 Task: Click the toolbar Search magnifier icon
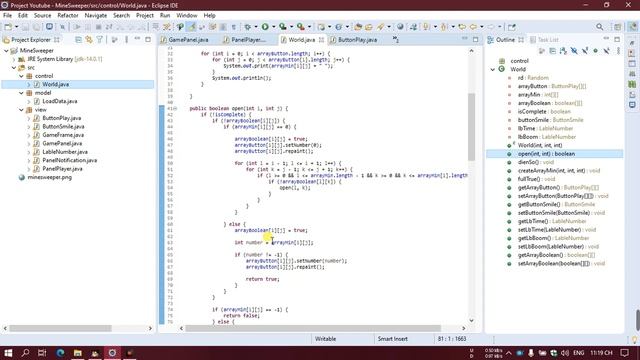coord(599,27)
